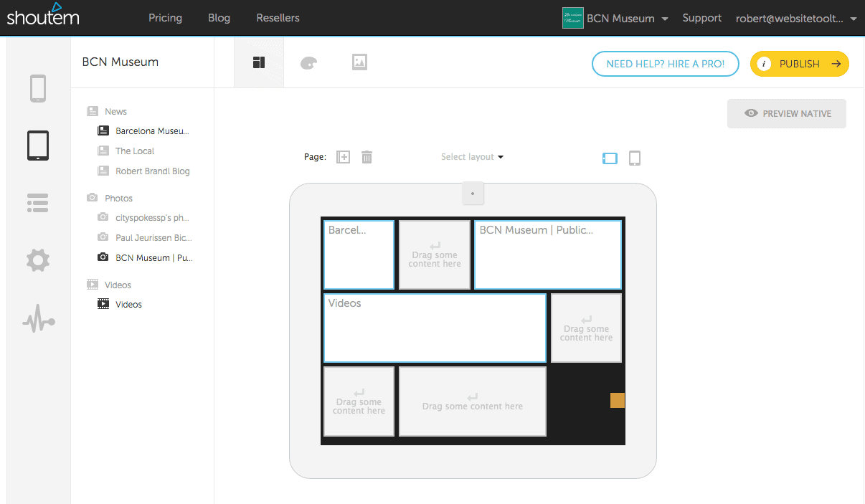Open the Select layout dropdown

[472, 157]
